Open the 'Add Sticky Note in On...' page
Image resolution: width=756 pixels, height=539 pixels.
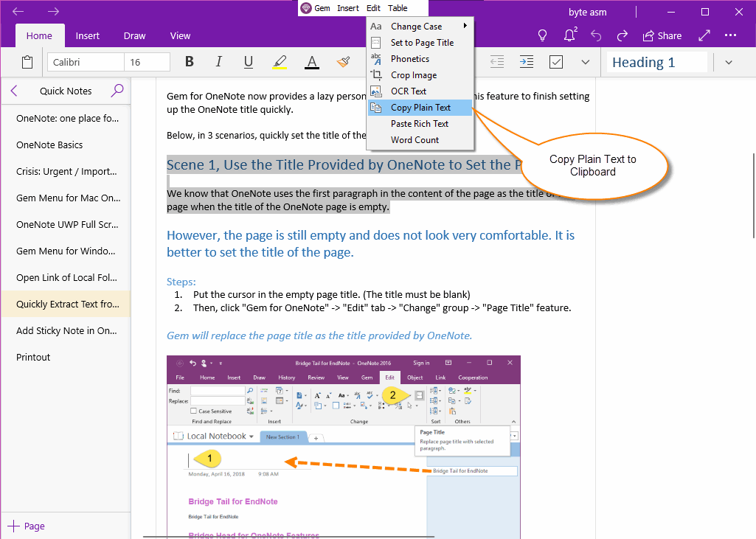coord(66,331)
